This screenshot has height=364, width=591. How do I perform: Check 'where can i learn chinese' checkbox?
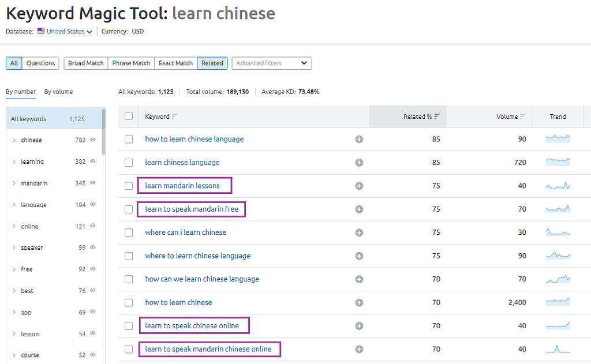tap(129, 233)
